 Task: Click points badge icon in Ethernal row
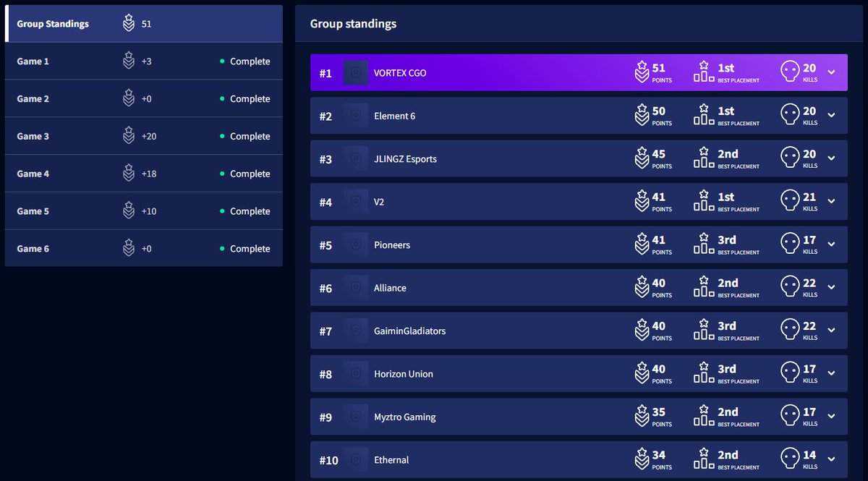point(642,460)
